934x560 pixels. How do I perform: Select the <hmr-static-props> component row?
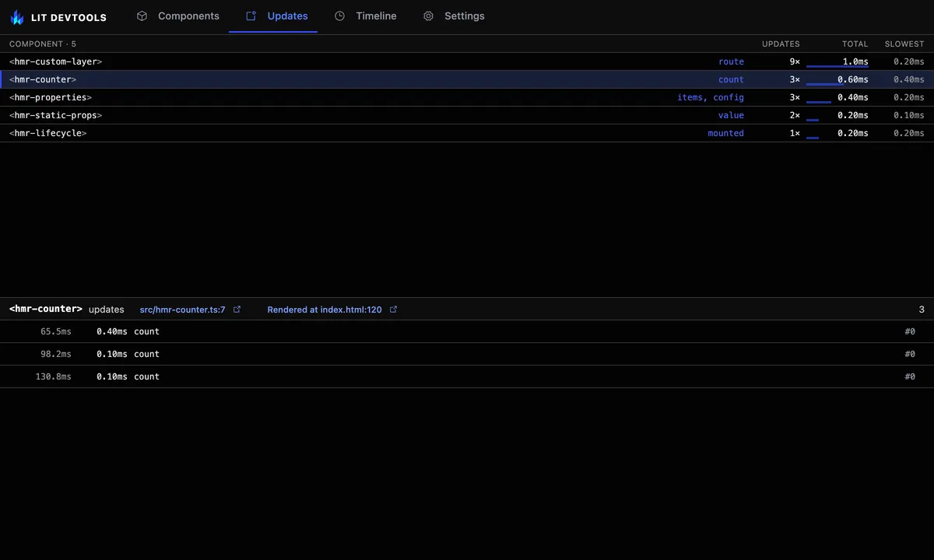(x=467, y=115)
